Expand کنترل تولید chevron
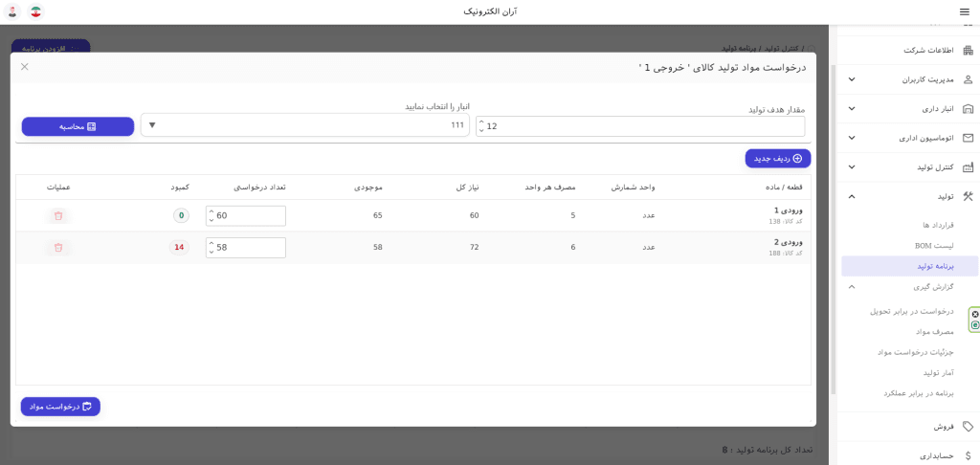The width and height of the screenshot is (980, 465). (x=851, y=166)
